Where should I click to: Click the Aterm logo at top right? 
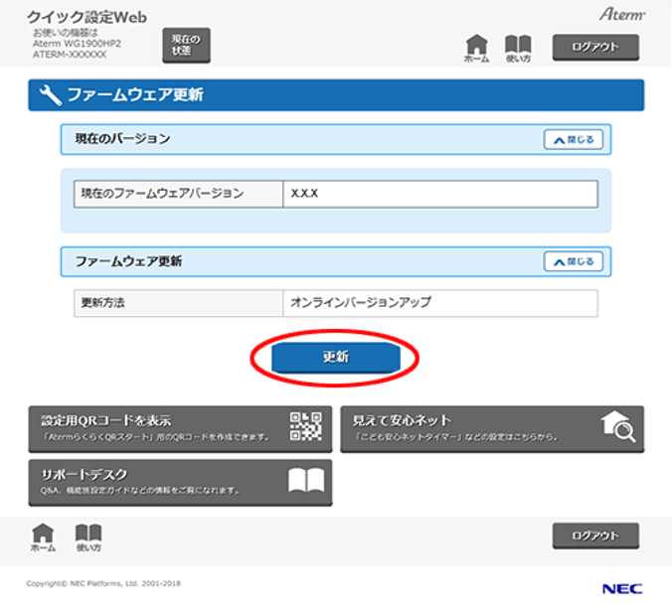click(x=622, y=14)
